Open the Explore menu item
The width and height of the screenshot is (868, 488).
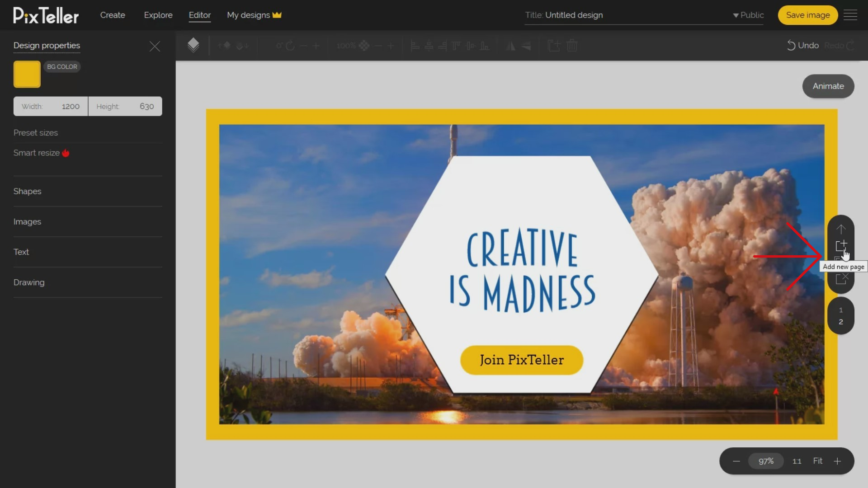(x=158, y=15)
